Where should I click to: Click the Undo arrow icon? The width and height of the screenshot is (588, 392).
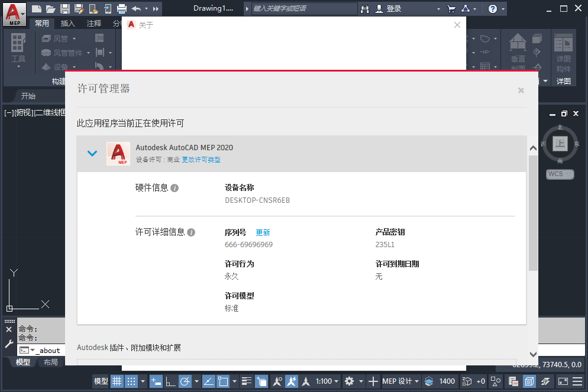coord(136,8)
